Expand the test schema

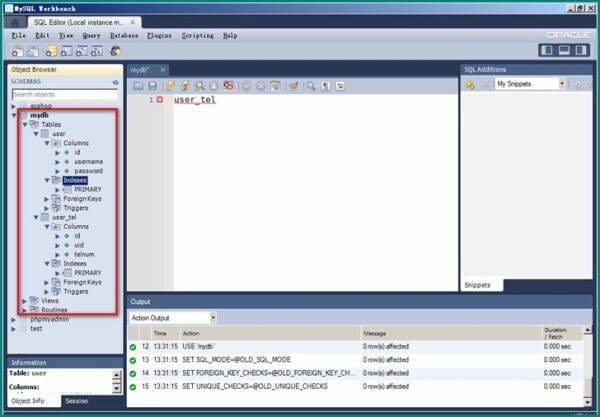(x=14, y=329)
